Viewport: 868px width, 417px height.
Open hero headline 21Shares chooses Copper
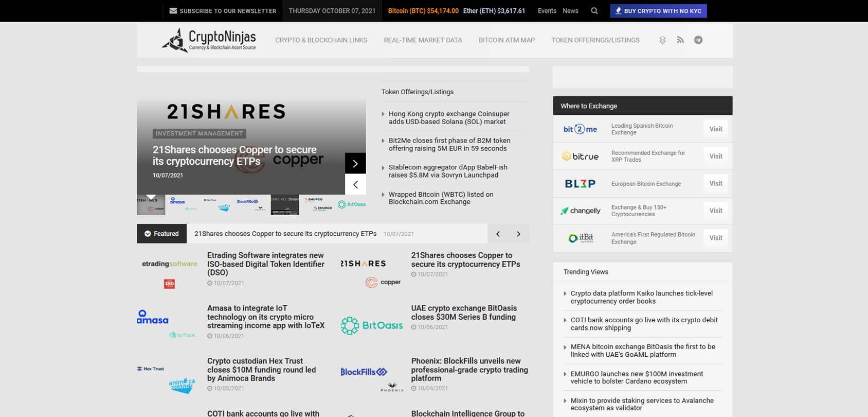point(234,155)
